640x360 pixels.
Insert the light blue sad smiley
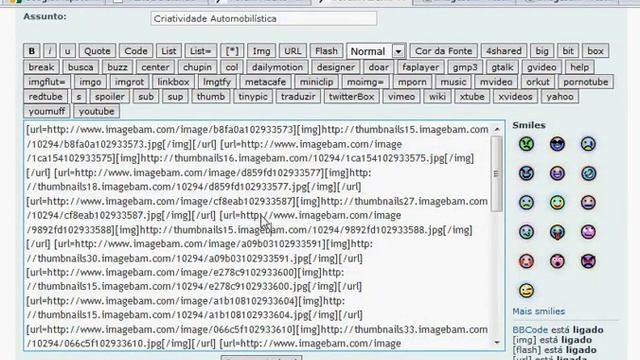coord(527,203)
